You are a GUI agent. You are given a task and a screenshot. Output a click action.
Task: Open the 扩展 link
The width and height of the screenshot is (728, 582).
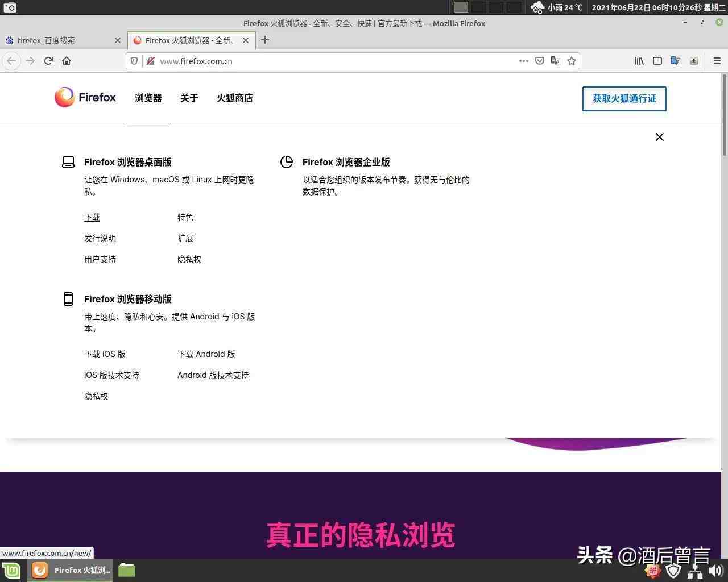185,238
